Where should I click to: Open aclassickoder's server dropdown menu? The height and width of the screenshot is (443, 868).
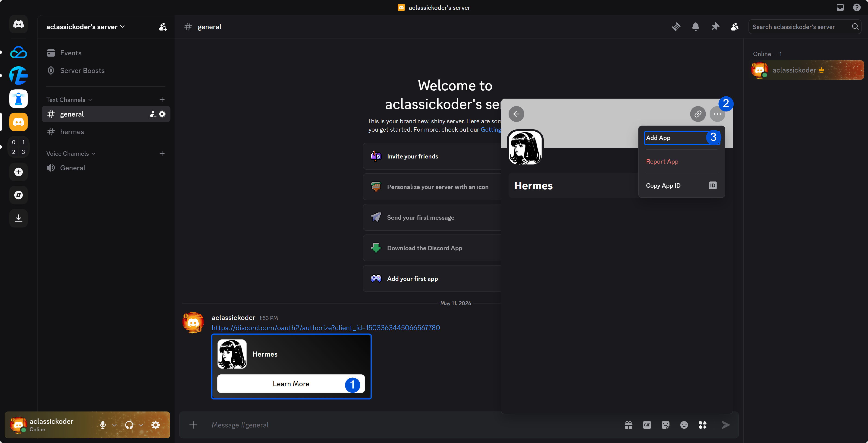[x=86, y=27]
